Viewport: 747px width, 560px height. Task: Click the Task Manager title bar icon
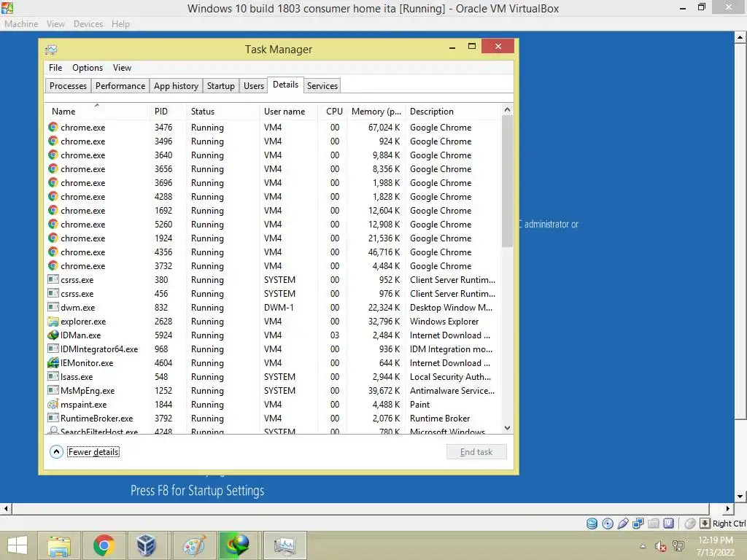click(51, 50)
